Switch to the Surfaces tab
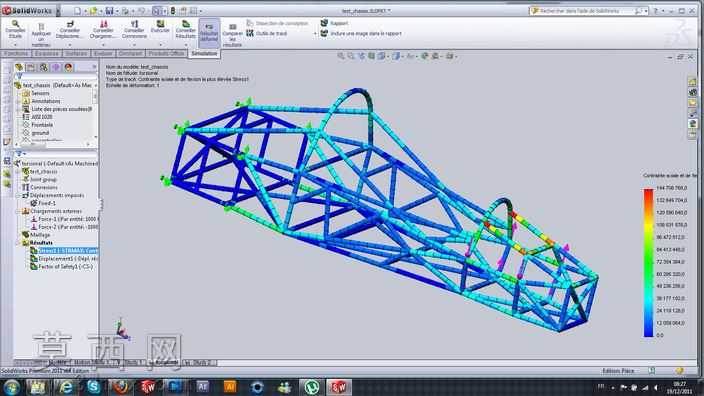Viewport: 704px width, 396px height. tap(76, 53)
